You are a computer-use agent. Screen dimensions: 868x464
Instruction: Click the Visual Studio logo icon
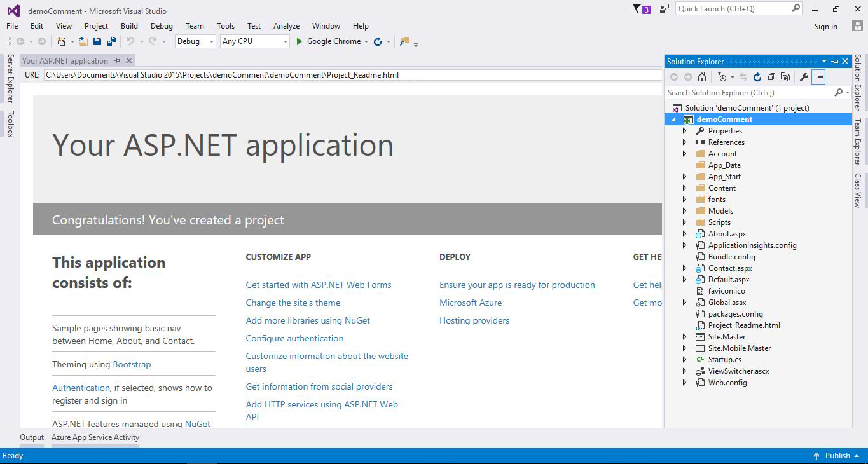pyautogui.click(x=13, y=11)
